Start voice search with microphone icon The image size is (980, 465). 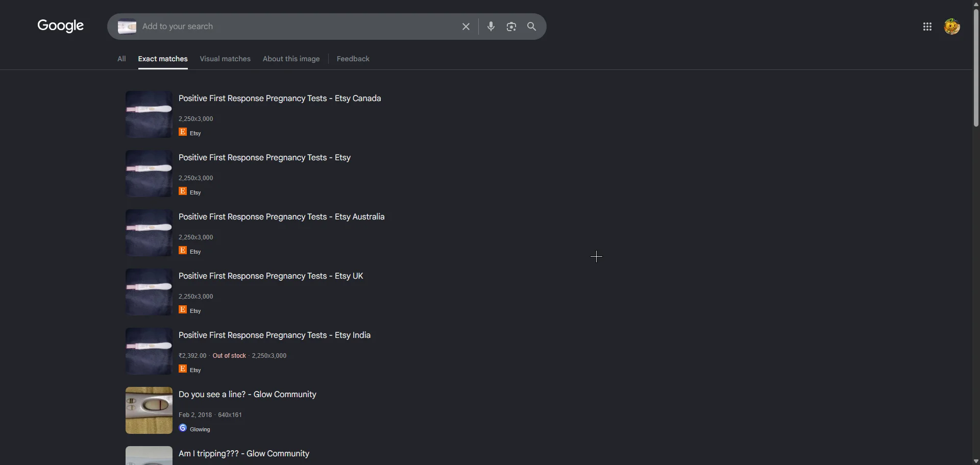(491, 27)
